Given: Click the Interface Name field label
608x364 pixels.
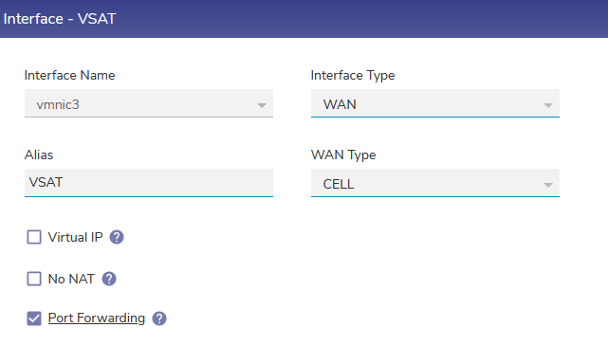Looking at the screenshot, I should [x=70, y=75].
